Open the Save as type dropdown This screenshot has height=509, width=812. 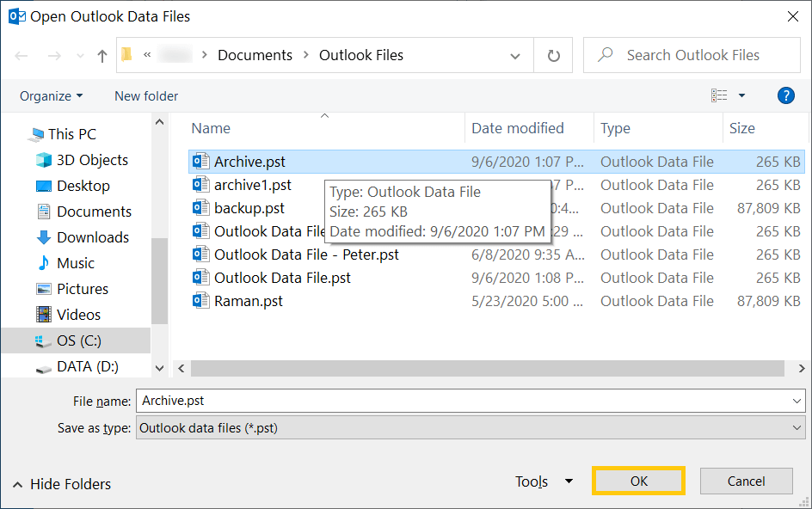point(471,428)
